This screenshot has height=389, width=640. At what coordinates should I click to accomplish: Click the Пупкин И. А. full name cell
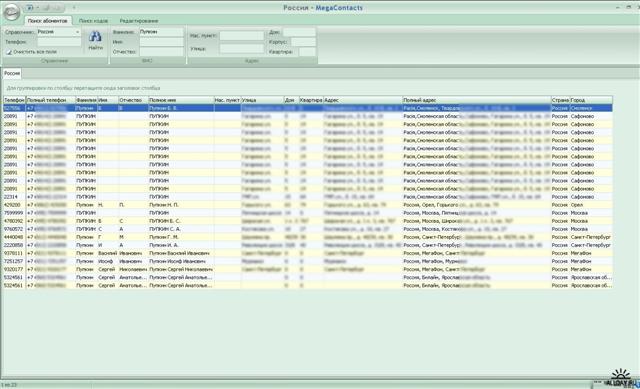(181, 245)
